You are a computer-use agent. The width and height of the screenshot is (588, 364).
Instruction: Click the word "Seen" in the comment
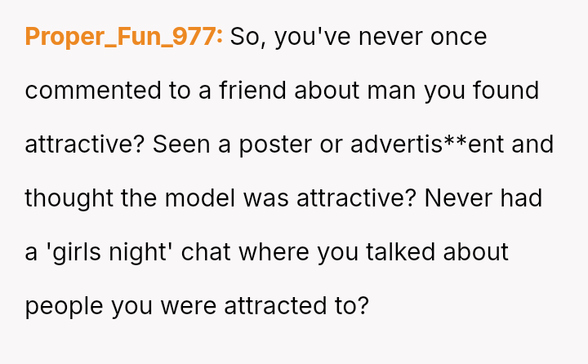coord(179,144)
